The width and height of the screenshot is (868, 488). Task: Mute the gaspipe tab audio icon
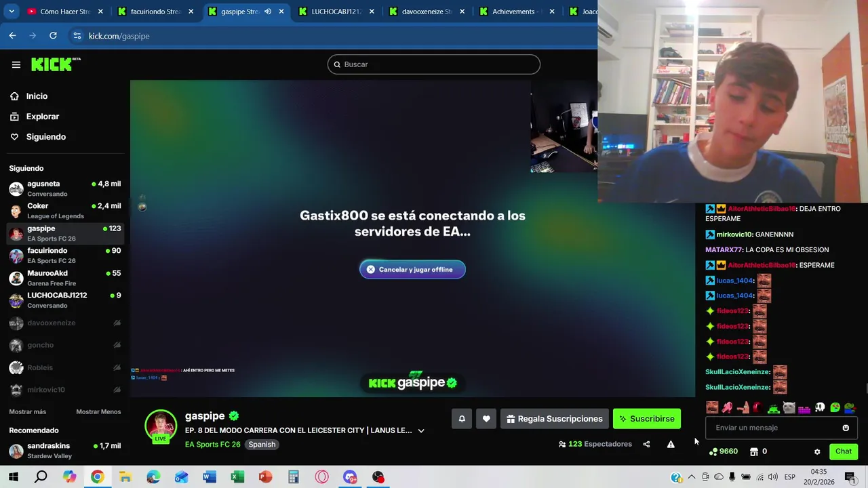268,12
